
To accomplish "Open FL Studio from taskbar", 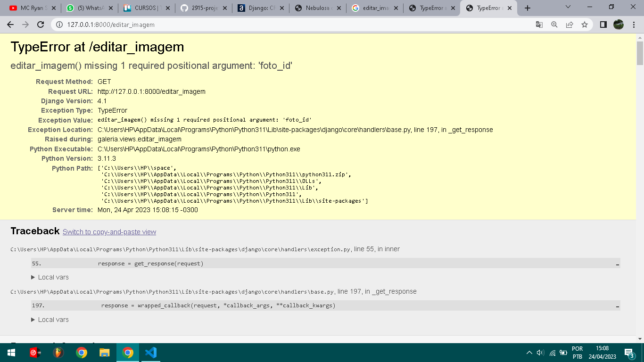I will coord(58,353).
